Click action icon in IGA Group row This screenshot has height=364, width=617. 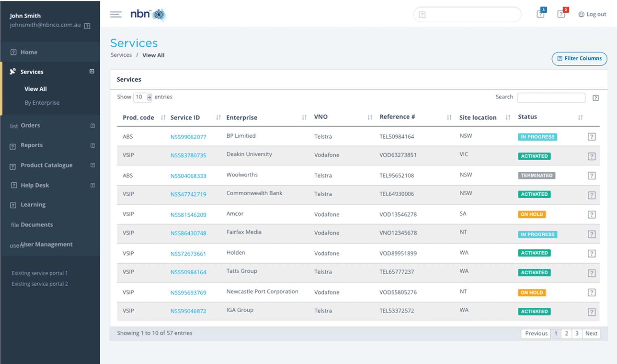click(592, 312)
